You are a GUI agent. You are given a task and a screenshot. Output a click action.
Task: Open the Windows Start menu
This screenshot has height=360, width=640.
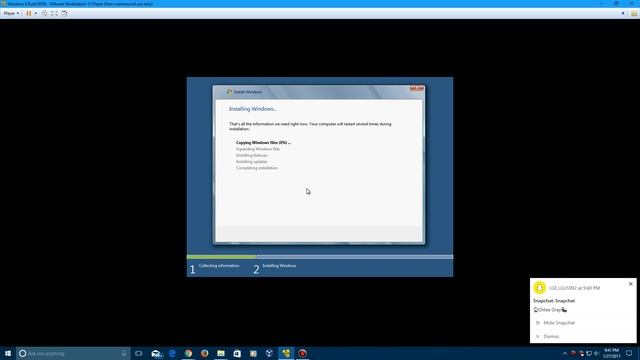coord(8,353)
